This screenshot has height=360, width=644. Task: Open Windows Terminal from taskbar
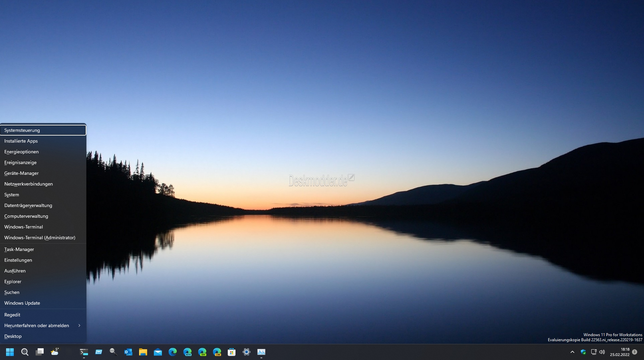[84, 352]
